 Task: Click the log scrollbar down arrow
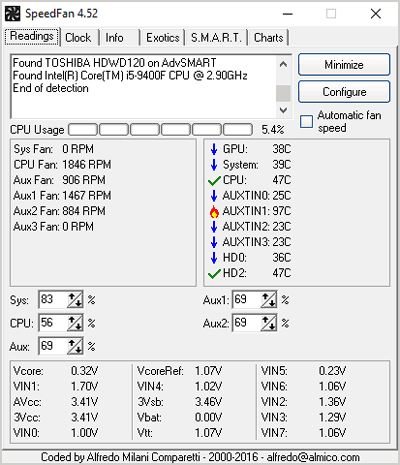click(x=283, y=110)
